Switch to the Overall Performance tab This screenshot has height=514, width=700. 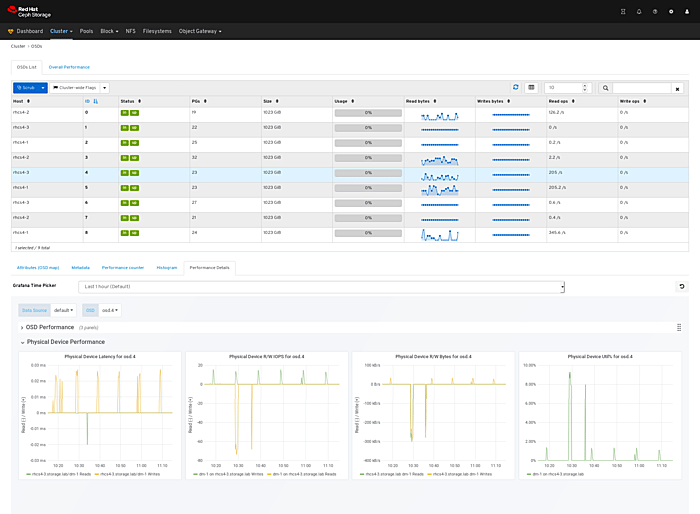click(69, 67)
